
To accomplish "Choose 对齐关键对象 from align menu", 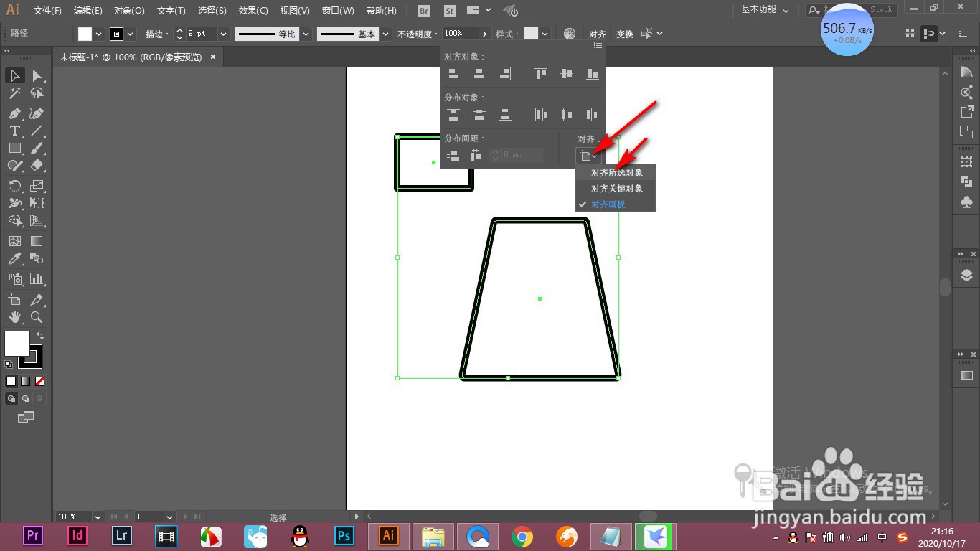I will 616,189.
